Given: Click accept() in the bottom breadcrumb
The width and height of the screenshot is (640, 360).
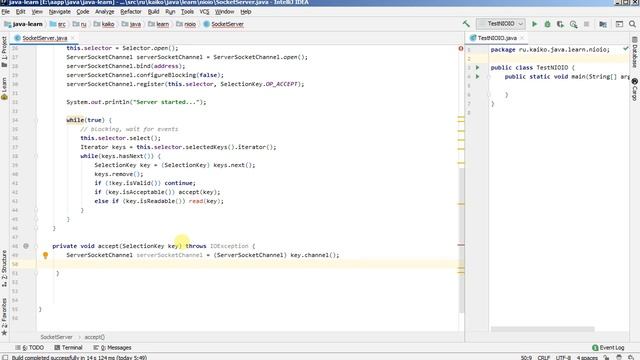Looking at the screenshot, I should (x=95, y=337).
